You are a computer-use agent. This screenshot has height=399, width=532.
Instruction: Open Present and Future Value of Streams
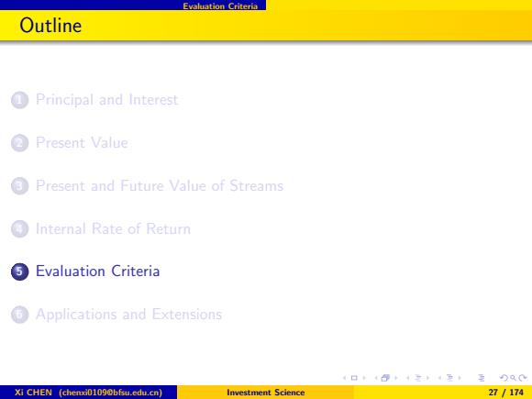tap(160, 185)
